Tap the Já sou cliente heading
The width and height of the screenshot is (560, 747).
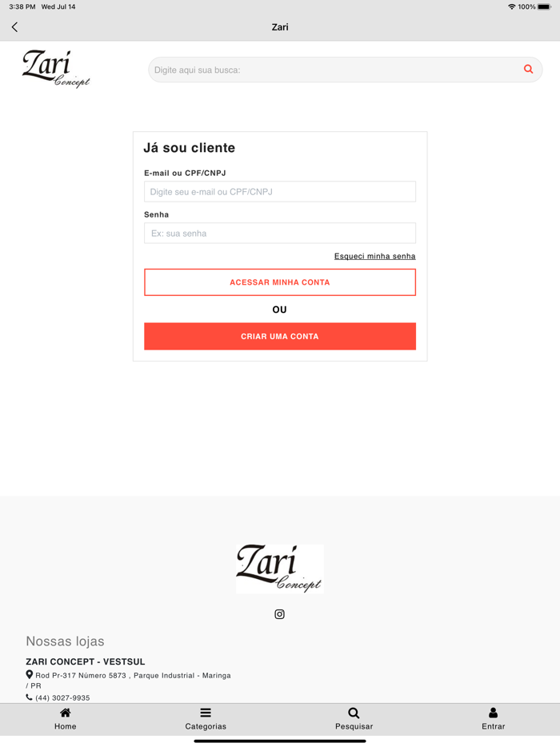pos(188,148)
